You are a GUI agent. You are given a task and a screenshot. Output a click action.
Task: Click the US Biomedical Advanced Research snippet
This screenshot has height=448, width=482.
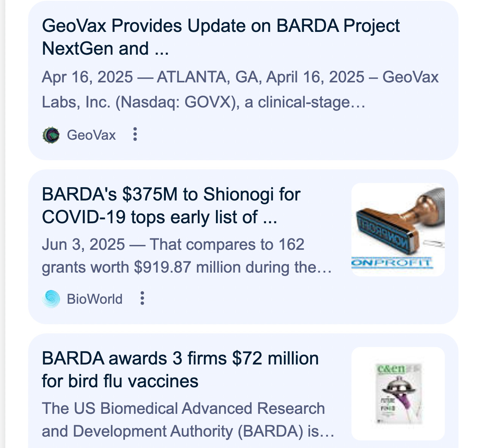pos(188,420)
